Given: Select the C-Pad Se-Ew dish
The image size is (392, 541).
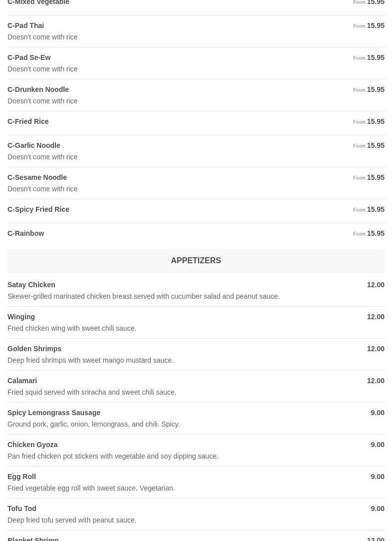Looking at the screenshot, I should coord(29,57).
